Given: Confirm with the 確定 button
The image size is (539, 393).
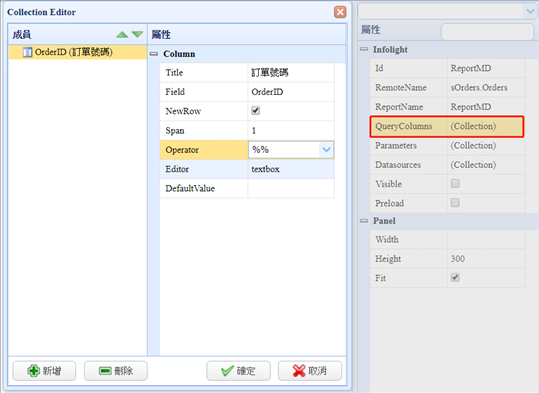Looking at the screenshot, I should pyautogui.click(x=239, y=371).
